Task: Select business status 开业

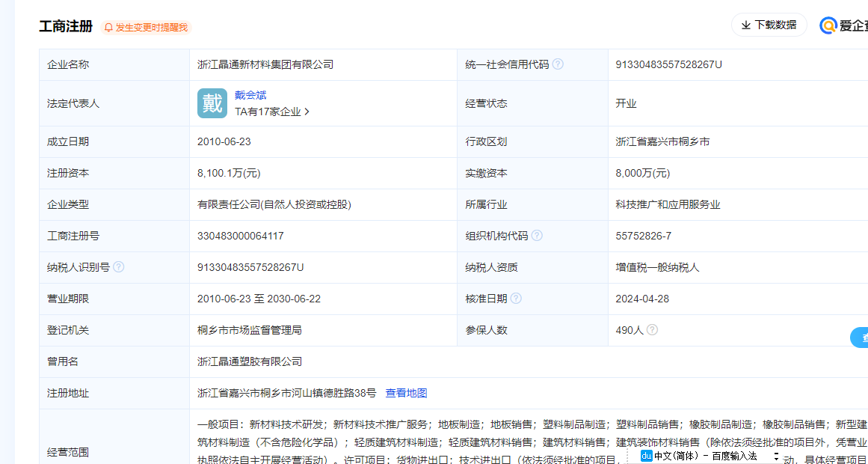Action: click(x=626, y=103)
